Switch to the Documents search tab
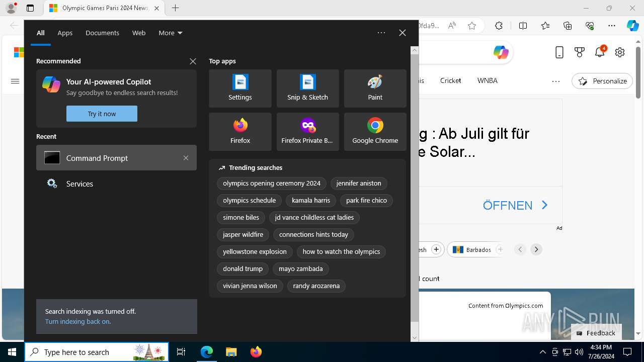644x362 pixels. (x=102, y=33)
